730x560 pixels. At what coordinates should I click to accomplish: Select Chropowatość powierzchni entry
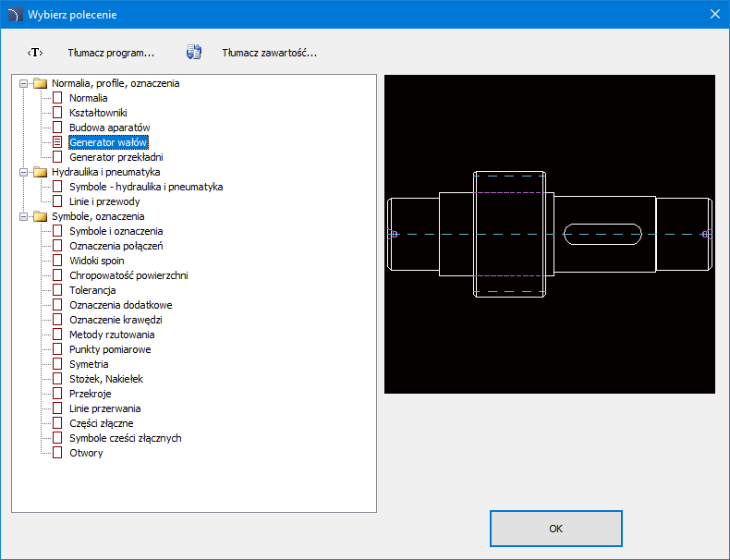(128, 275)
